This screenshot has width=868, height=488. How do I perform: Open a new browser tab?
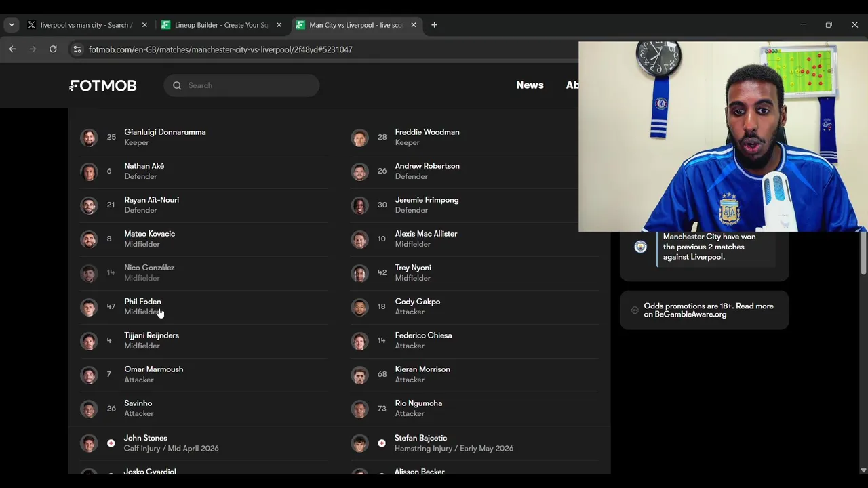tap(434, 25)
